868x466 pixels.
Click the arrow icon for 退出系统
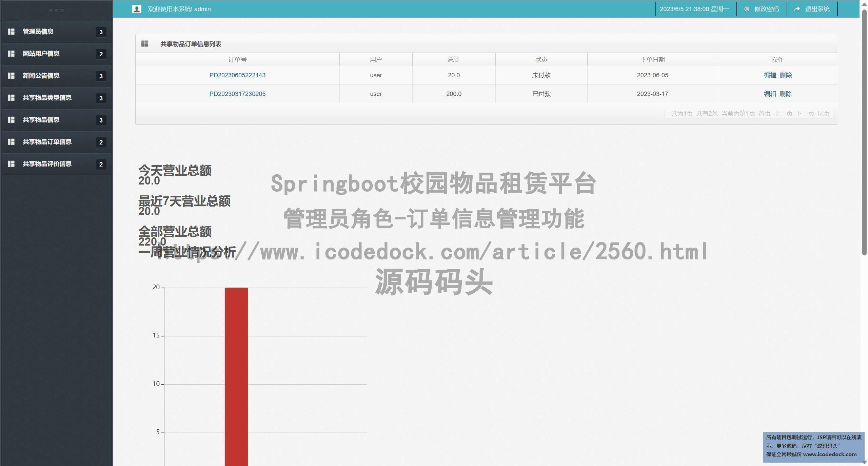coord(797,9)
